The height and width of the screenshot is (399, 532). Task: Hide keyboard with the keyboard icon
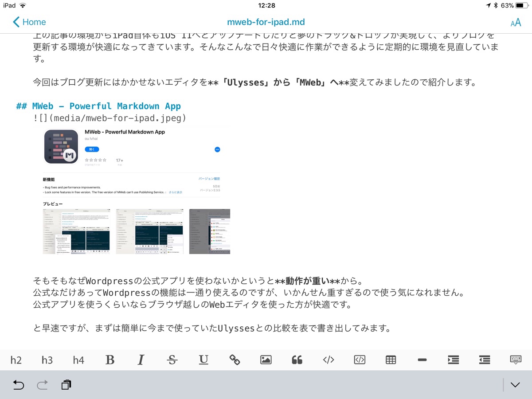[x=516, y=360]
